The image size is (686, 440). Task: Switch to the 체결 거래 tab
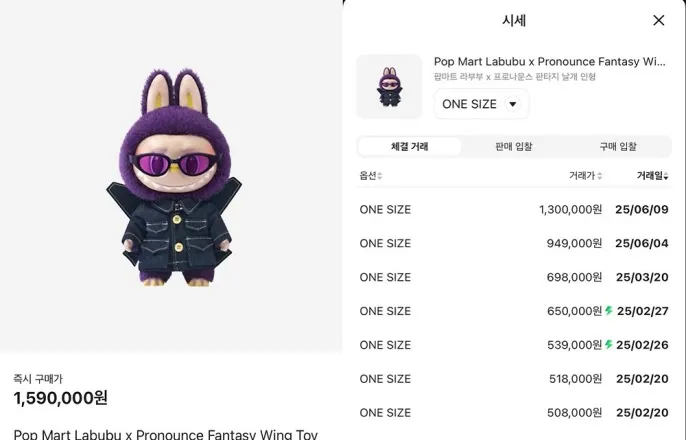pyautogui.click(x=410, y=147)
